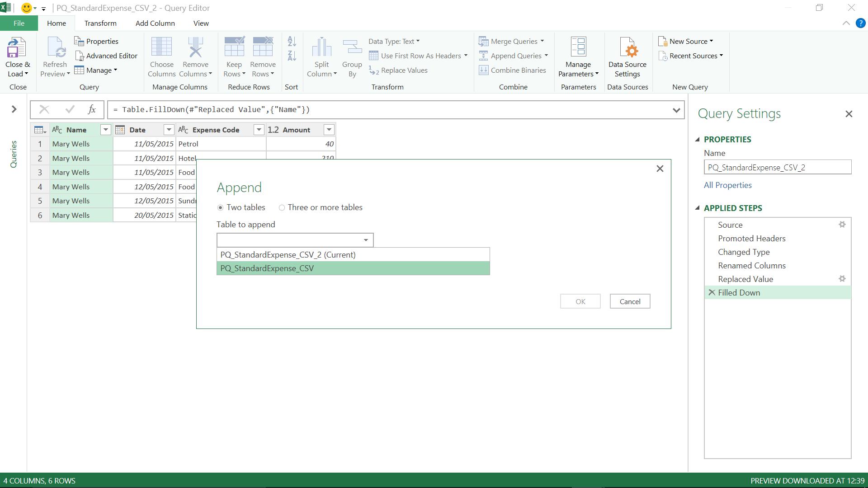Open the Manage dropdown in Query group
868x488 pixels.
tap(96, 70)
